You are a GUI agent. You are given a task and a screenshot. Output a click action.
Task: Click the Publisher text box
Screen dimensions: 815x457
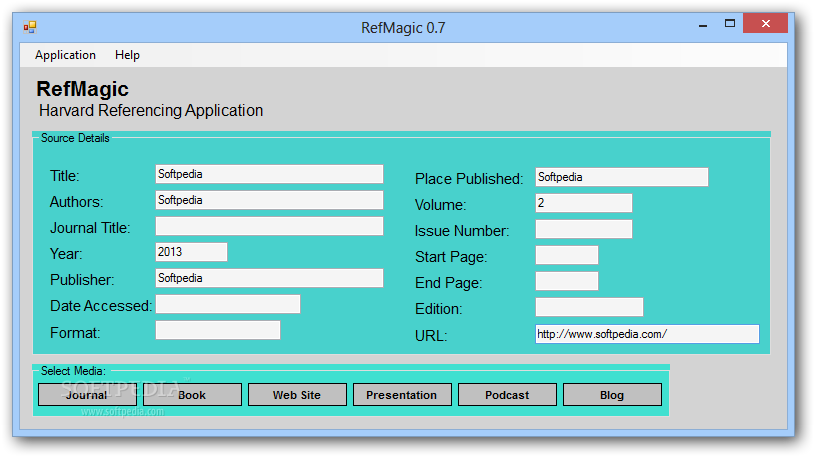(269, 278)
